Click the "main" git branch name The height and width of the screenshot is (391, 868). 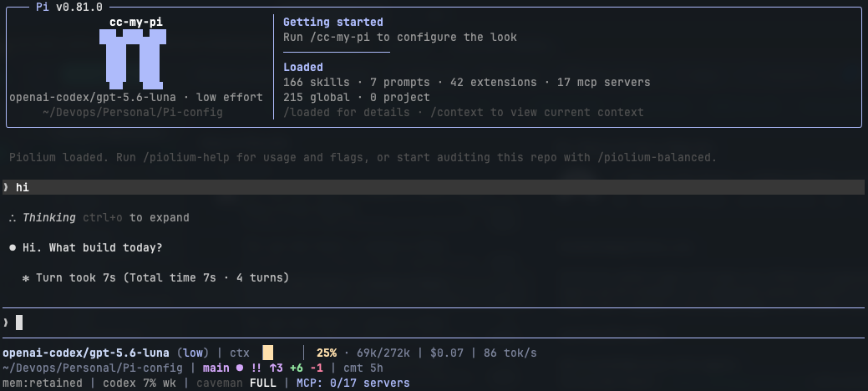(216, 368)
